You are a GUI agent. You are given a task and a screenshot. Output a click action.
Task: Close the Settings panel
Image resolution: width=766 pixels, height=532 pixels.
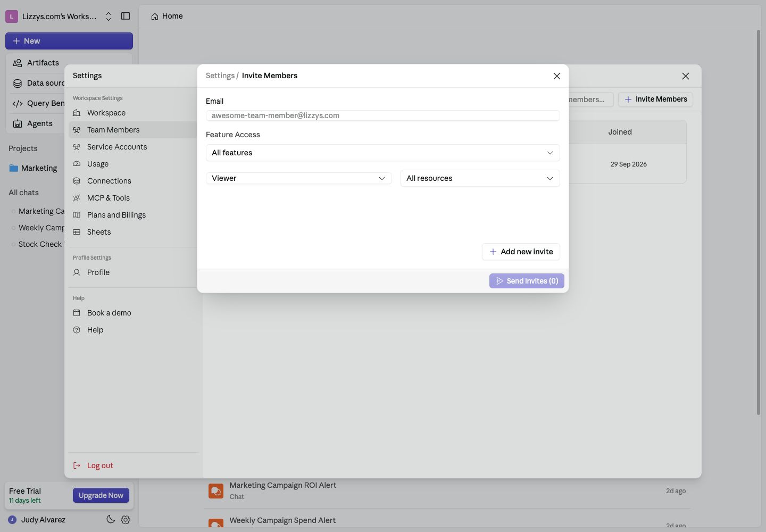click(x=686, y=76)
